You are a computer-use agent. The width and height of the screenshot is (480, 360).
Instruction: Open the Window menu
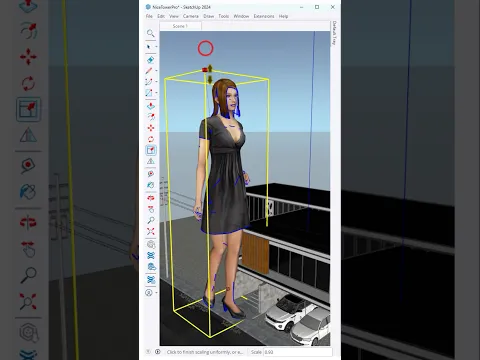[241, 16]
